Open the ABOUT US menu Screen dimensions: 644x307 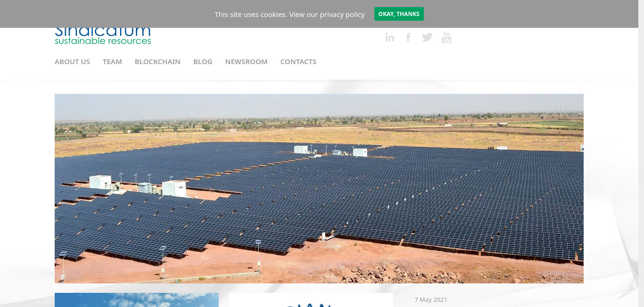point(72,62)
